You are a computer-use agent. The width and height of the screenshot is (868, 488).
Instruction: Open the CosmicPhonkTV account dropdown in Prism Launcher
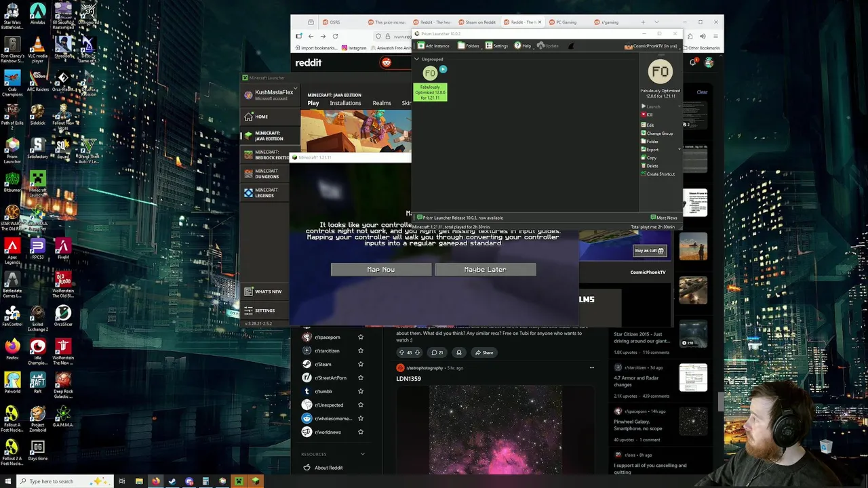[x=652, y=46]
